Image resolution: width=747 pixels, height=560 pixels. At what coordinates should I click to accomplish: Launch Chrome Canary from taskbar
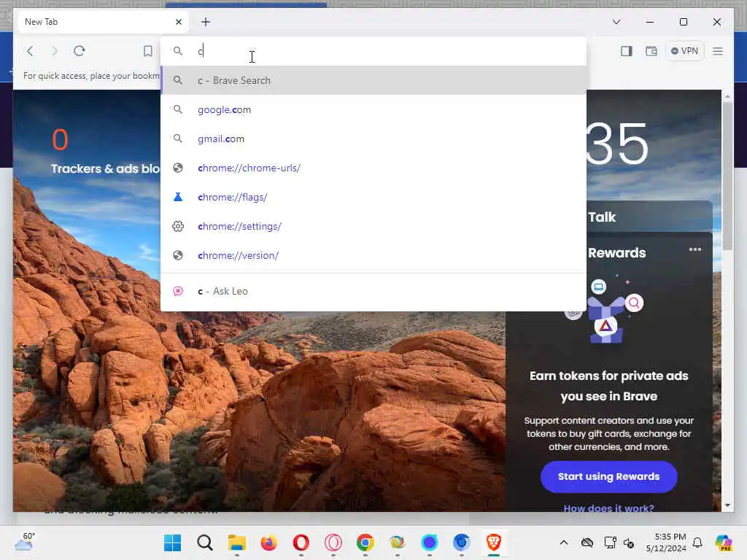coord(398,542)
